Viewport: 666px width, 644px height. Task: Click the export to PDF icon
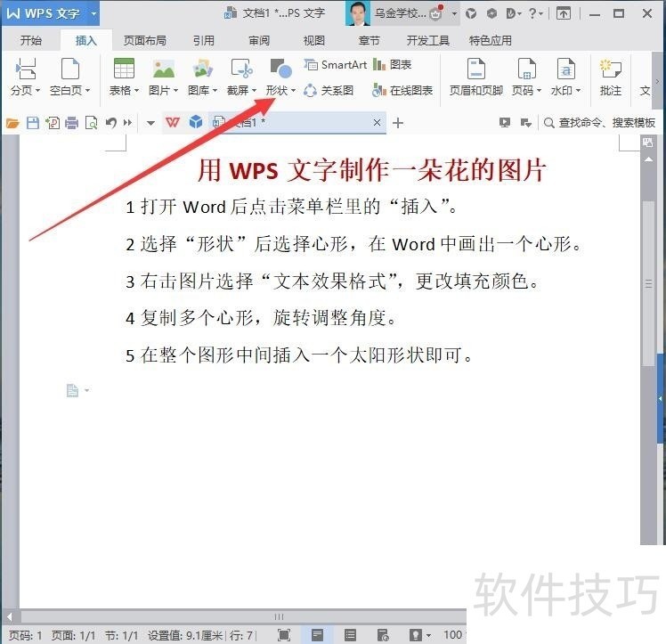coord(53,123)
